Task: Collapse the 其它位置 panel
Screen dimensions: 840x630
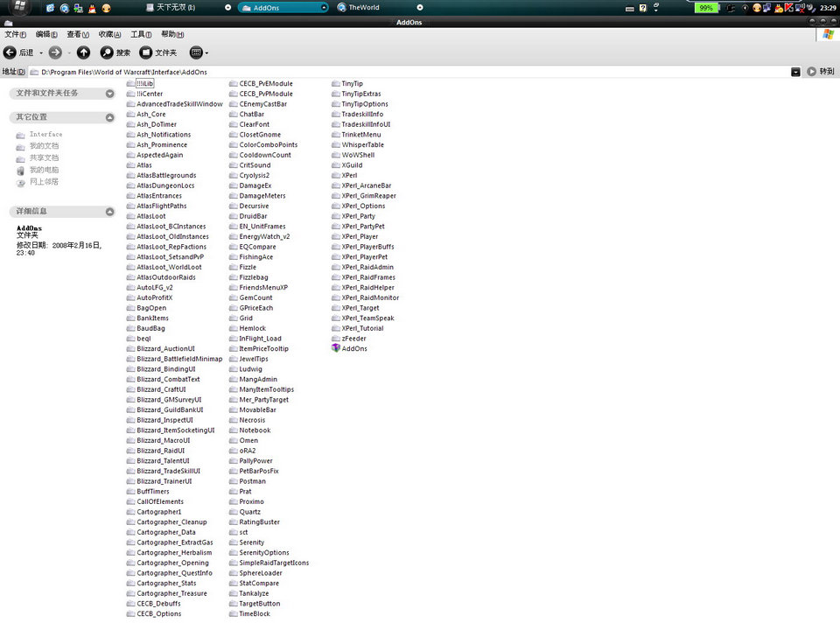Action: click(110, 117)
